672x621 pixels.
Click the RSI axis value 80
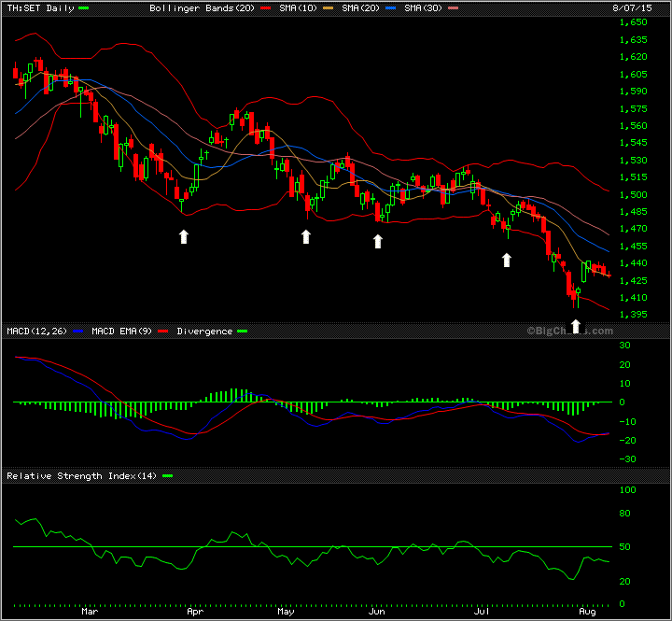[624, 513]
